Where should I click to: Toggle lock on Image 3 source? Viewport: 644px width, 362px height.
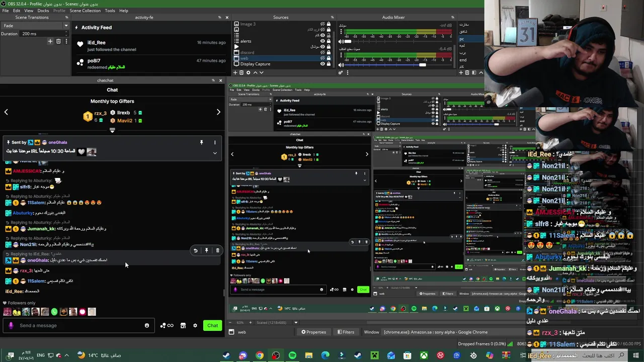click(329, 24)
